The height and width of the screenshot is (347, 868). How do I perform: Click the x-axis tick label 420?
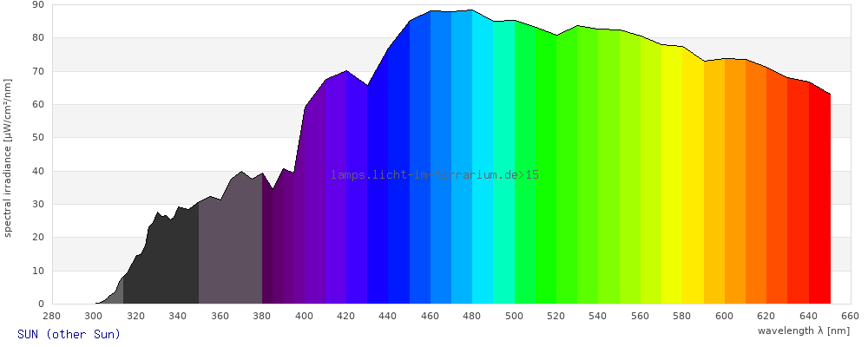tap(346, 316)
